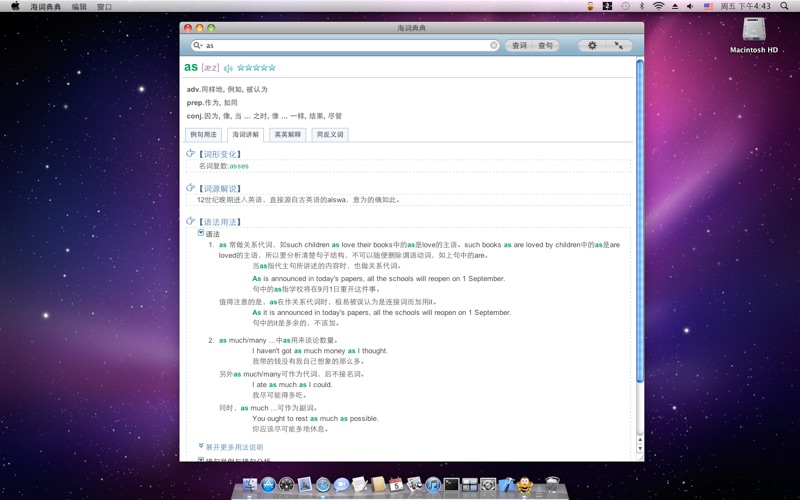Open the 同反义词 tab
This screenshot has width=800, height=500.
point(329,134)
